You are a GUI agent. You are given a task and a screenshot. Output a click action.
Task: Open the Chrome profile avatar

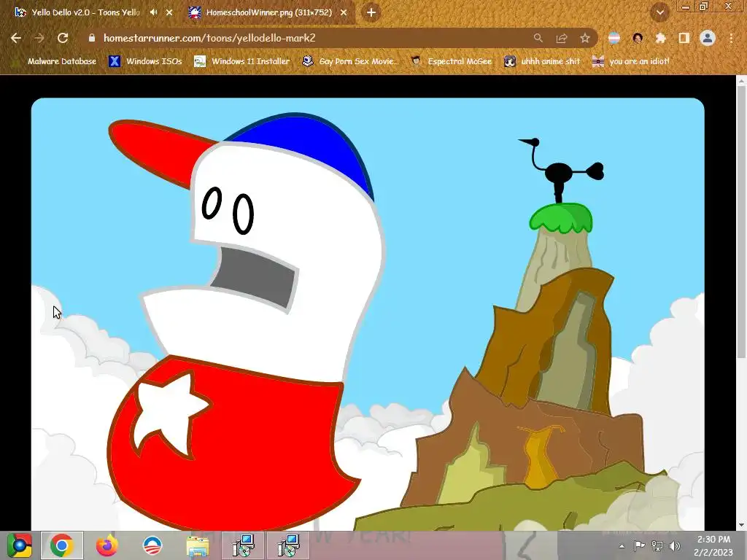point(708,38)
